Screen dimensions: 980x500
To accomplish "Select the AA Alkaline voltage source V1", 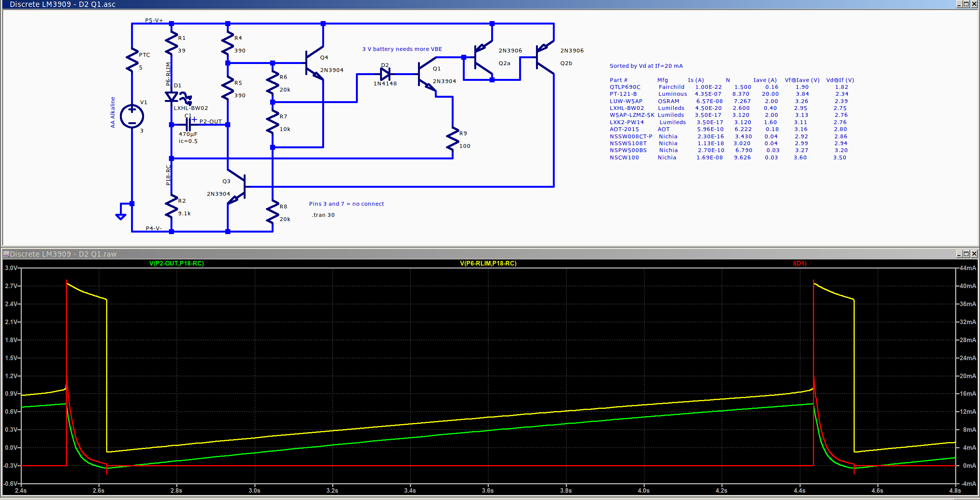I will pyautogui.click(x=132, y=116).
